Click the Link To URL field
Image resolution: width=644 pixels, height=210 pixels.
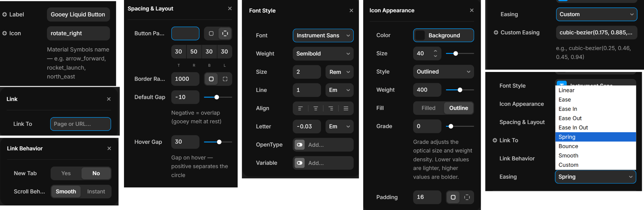tap(80, 124)
